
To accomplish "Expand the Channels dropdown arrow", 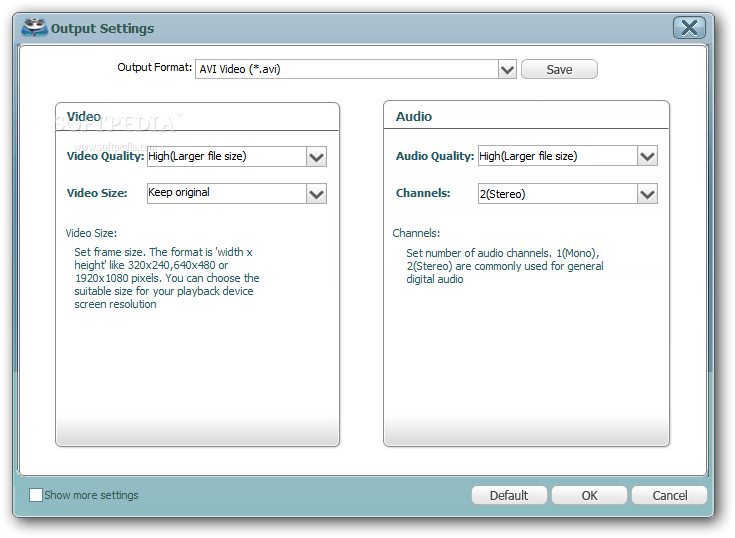I will pos(647,194).
